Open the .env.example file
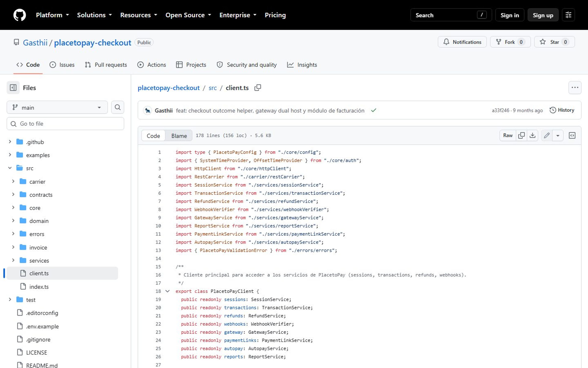Viewport: 588px width, 368px height. pyautogui.click(x=42, y=326)
